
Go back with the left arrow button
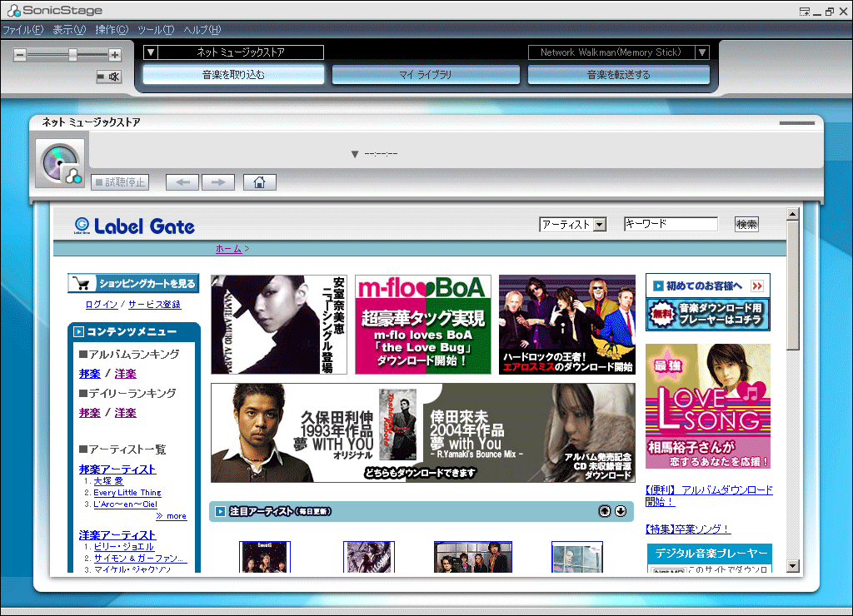tap(182, 182)
